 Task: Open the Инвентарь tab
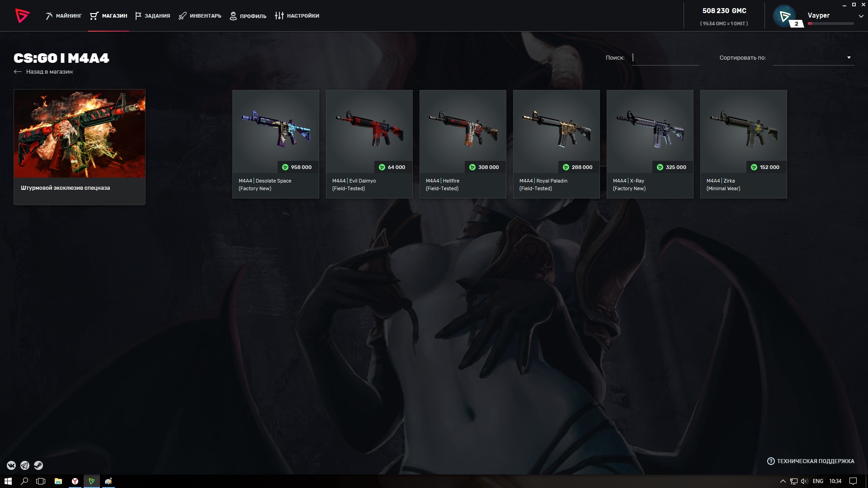point(200,16)
